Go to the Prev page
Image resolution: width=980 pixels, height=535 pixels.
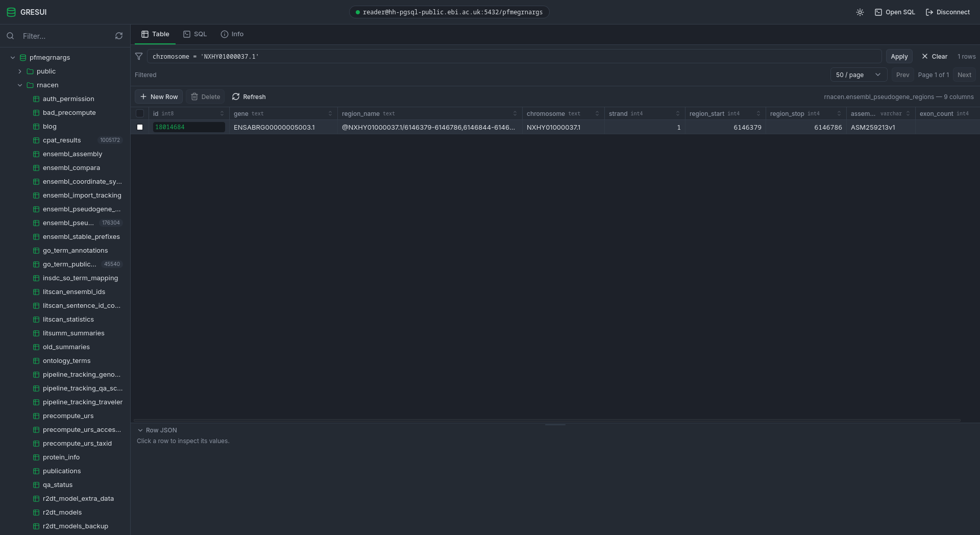click(902, 75)
